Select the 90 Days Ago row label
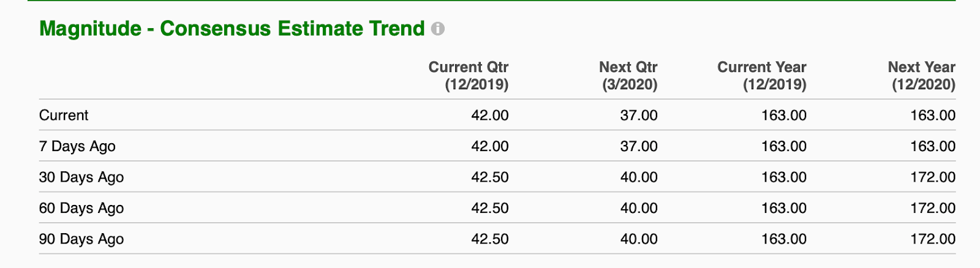This screenshot has width=980, height=268. [81, 239]
